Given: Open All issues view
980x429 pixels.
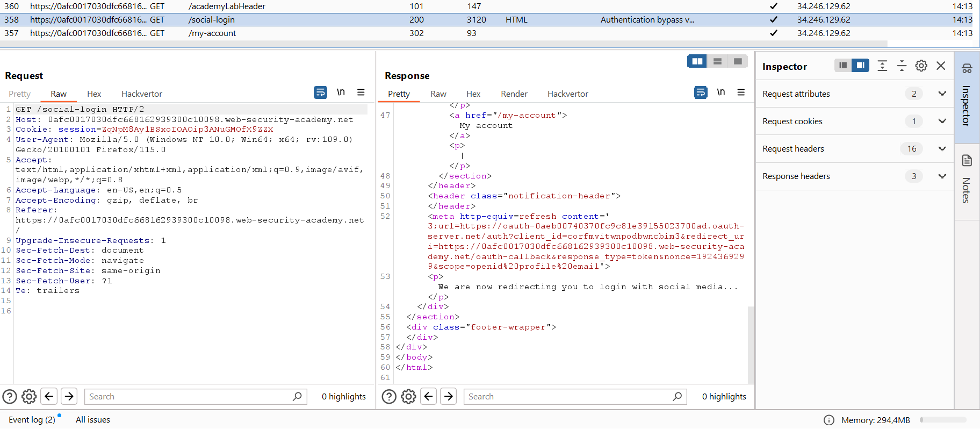Looking at the screenshot, I should (93, 420).
